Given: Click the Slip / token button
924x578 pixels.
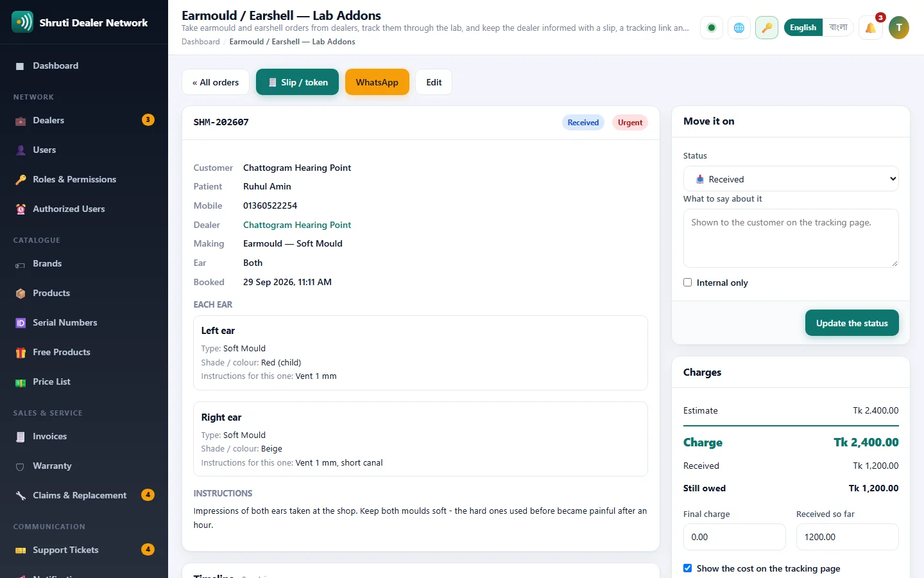Looking at the screenshot, I should 297,82.
